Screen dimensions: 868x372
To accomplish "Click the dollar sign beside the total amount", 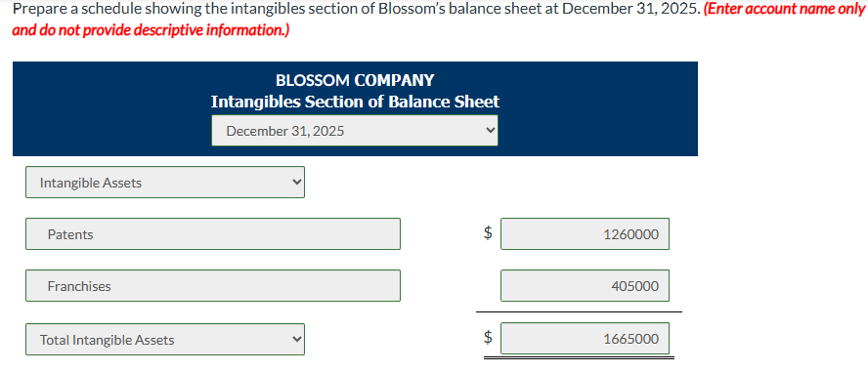I will pyautogui.click(x=488, y=336).
